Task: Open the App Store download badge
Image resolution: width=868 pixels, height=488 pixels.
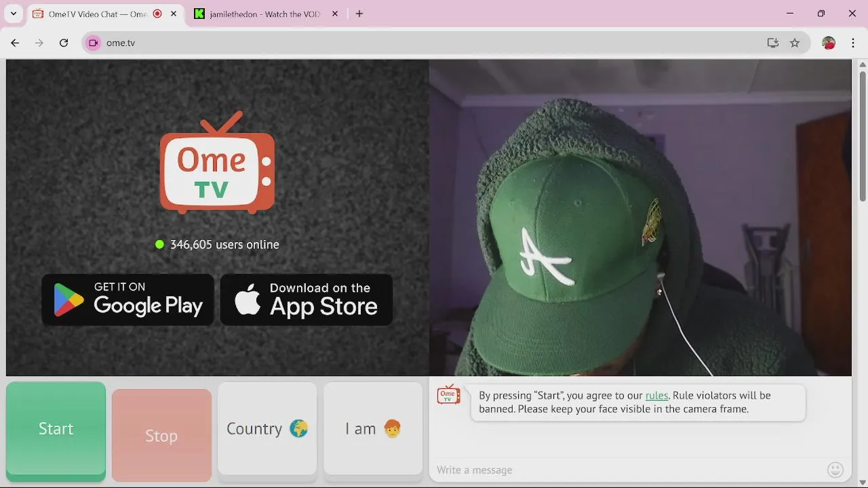Action: pyautogui.click(x=307, y=300)
